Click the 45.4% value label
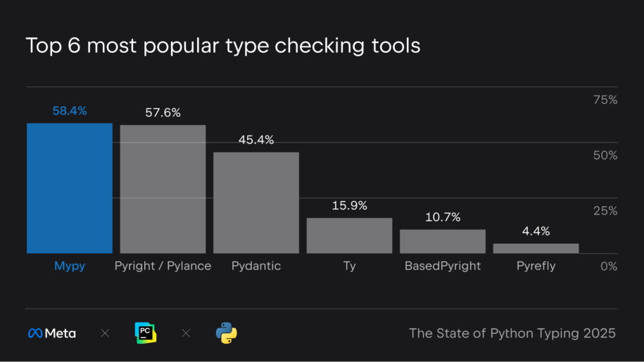This screenshot has height=362, width=644. [x=256, y=140]
